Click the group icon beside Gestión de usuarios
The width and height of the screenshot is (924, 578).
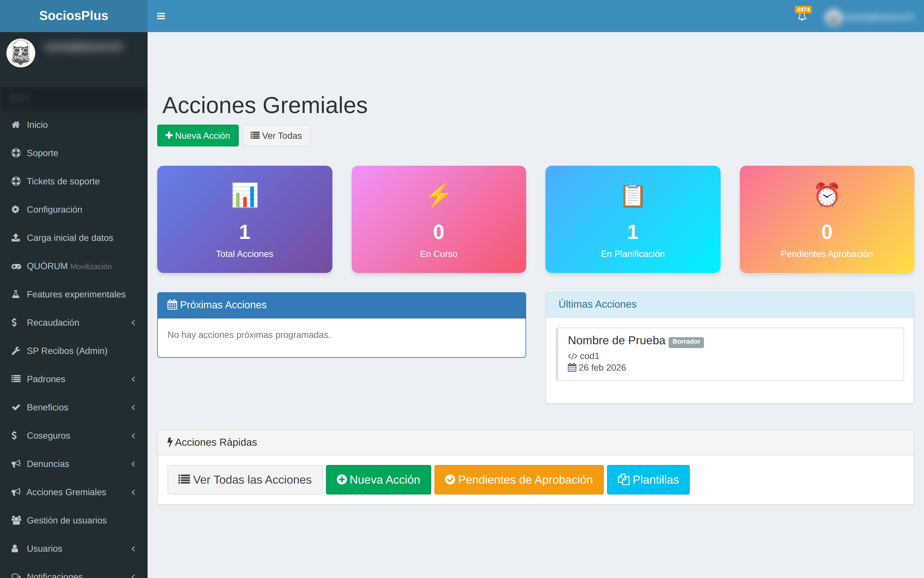tap(16, 520)
